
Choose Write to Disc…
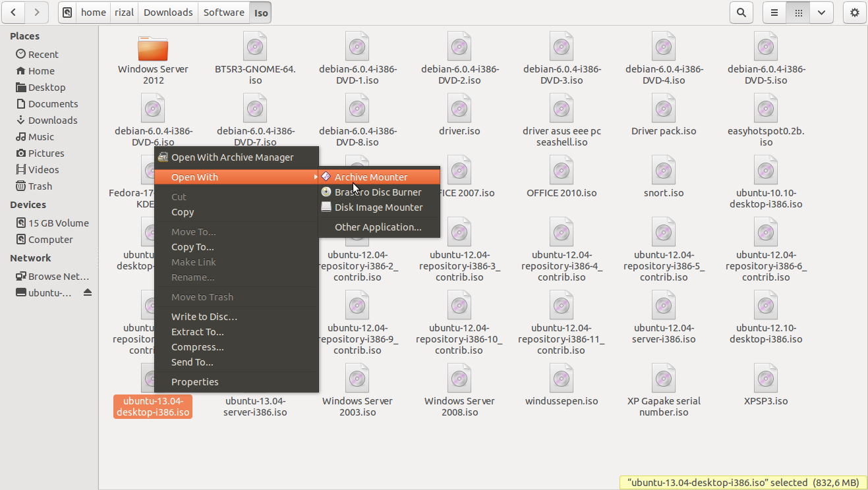pos(237,317)
